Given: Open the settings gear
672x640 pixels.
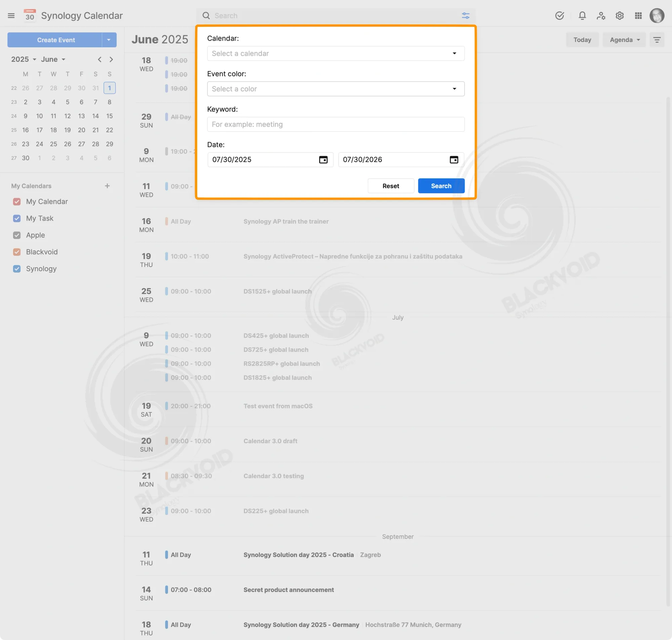Looking at the screenshot, I should pyautogui.click(x=620, y=16).
